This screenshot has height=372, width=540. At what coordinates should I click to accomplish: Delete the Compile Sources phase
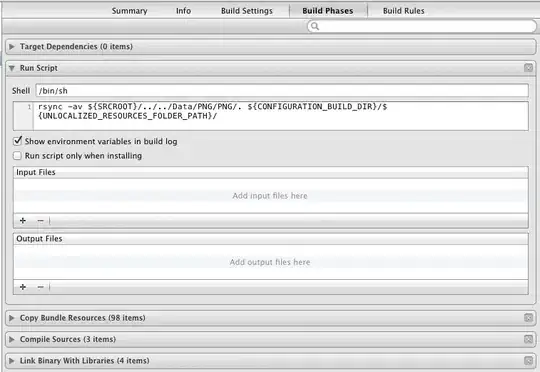click(528, 339)
